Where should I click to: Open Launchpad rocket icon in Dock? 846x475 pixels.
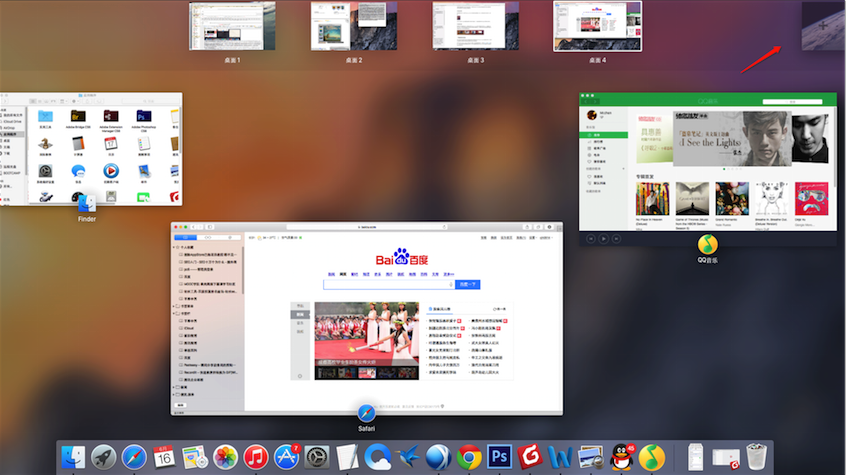103,457
